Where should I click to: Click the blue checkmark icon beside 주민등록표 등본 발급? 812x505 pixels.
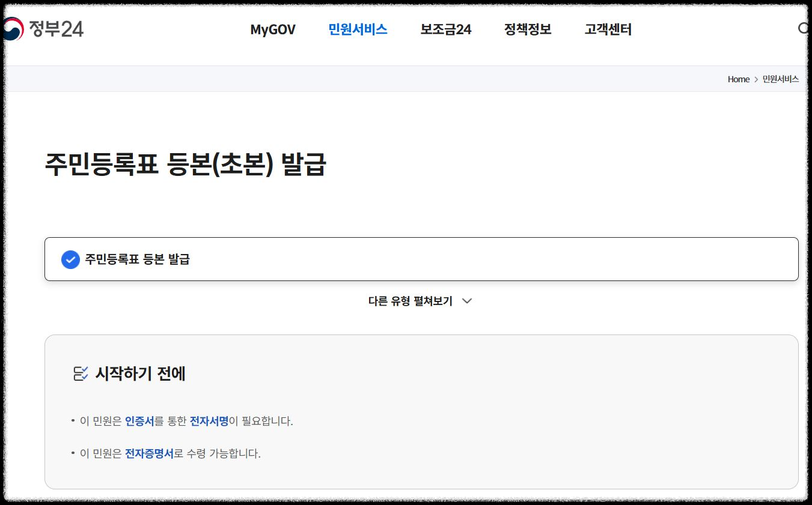point(70,259)
